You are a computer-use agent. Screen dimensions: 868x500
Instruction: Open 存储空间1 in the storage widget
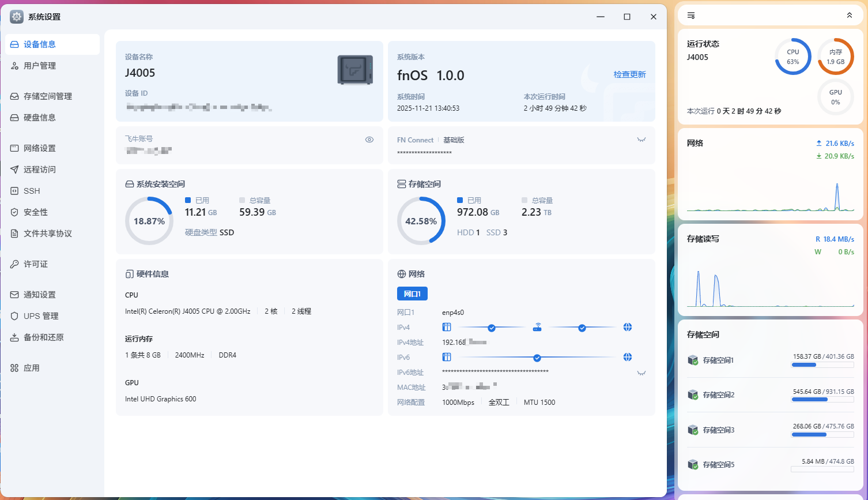pos(718,360)
